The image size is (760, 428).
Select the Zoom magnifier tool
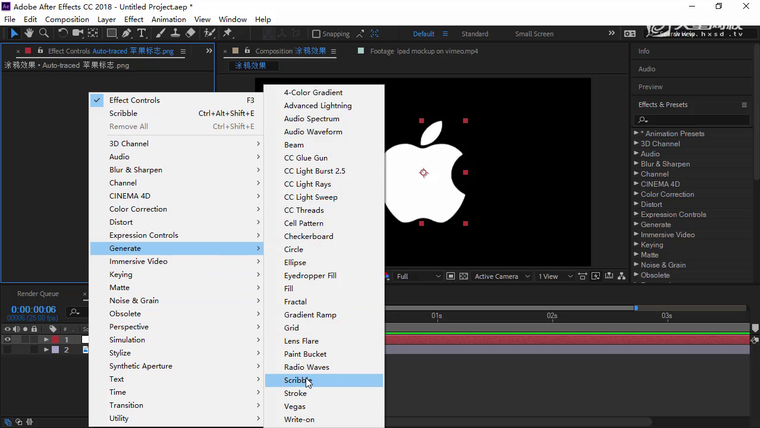click(44, 33)
